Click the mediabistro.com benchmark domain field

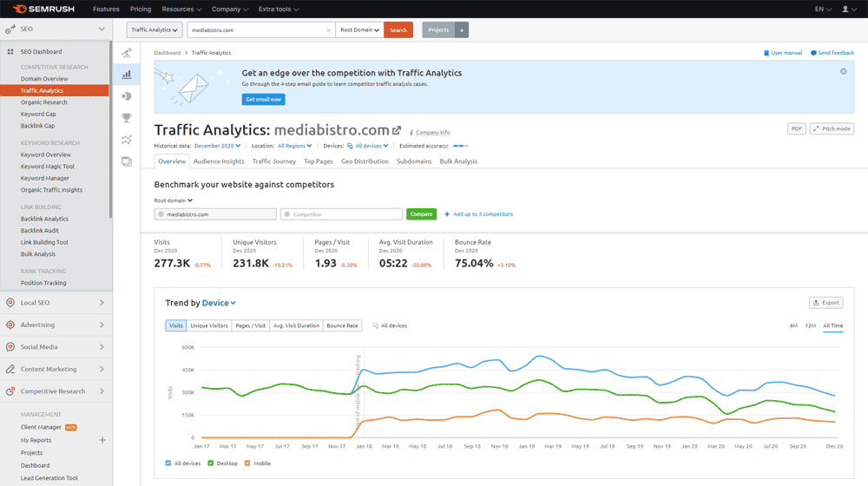point(215,214)
